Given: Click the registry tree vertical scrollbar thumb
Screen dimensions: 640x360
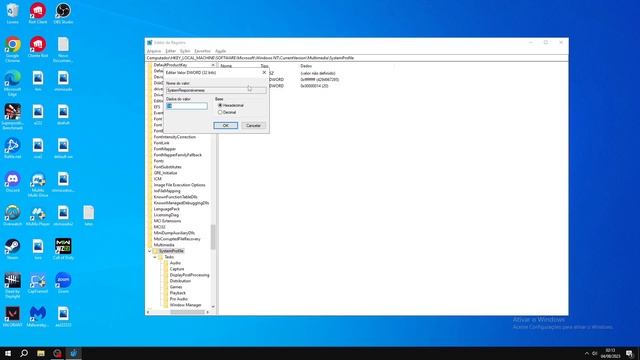Looking at the screenshot, I should point(213,237).
